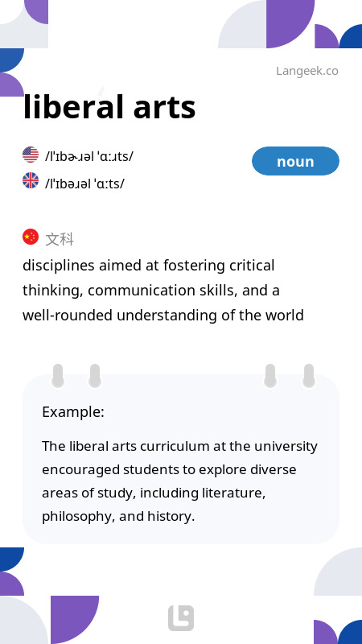Image resolution: width=362 pixels, height=644 pixels.
Task: Click the second calendar ring from left
Action: coord(95,376)
